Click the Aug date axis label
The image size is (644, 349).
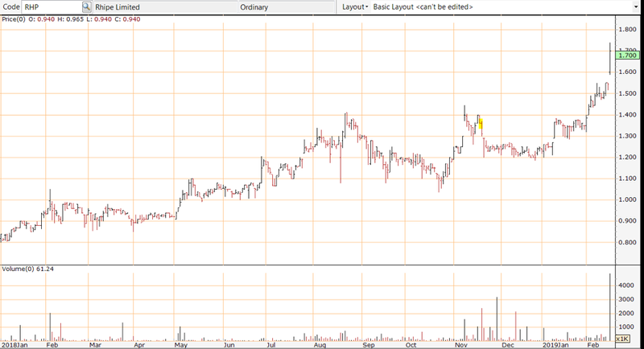tap(320, 345)
